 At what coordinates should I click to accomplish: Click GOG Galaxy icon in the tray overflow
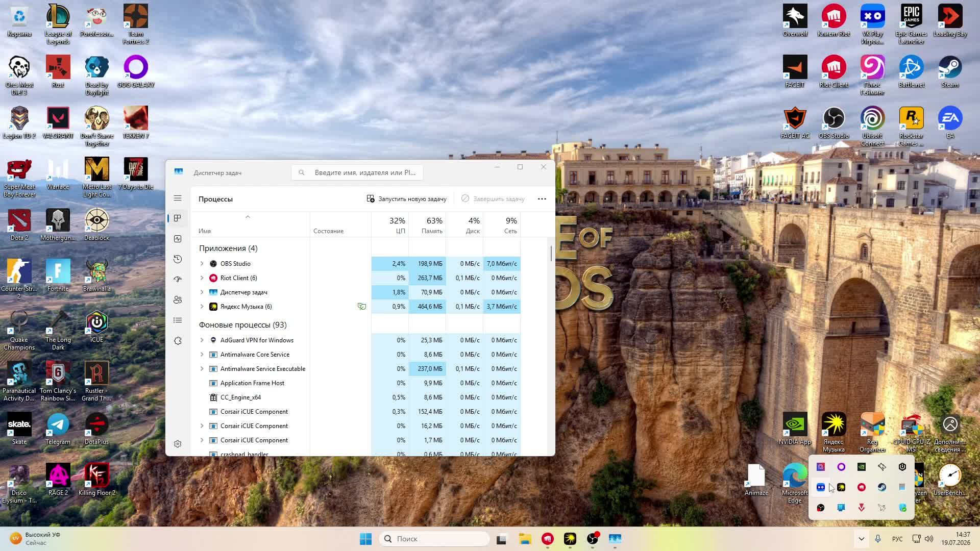pos(841,467)
